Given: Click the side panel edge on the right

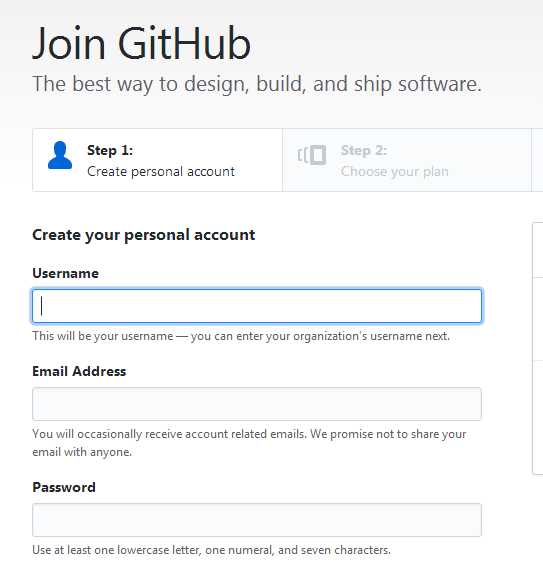Looking at the screenshot, I should pyautogui.click(x=538, y=348).
